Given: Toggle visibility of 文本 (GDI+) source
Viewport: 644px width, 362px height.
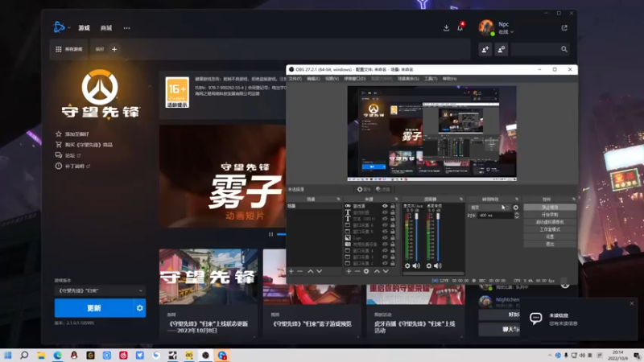Looking at the screenshot, I should [385, 219].
